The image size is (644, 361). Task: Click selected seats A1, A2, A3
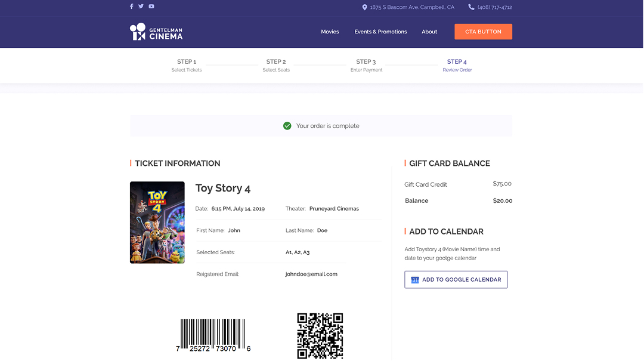[x=298, y=252]
